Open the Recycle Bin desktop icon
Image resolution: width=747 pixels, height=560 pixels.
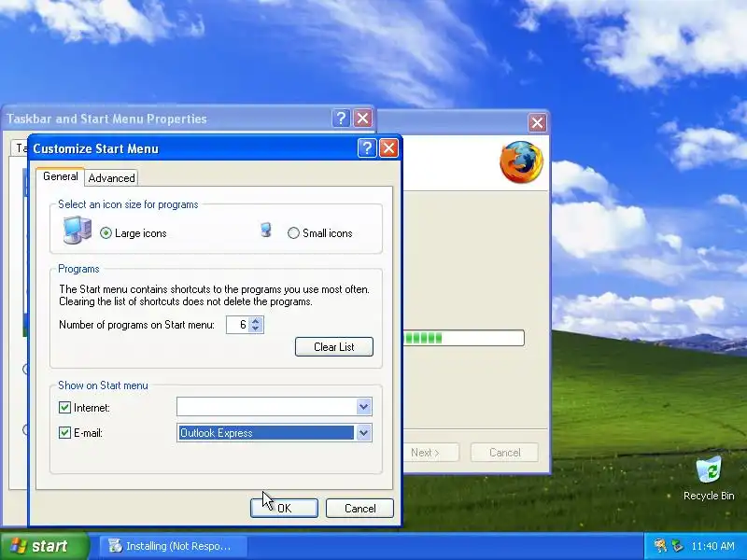click(x=709, y=478)
